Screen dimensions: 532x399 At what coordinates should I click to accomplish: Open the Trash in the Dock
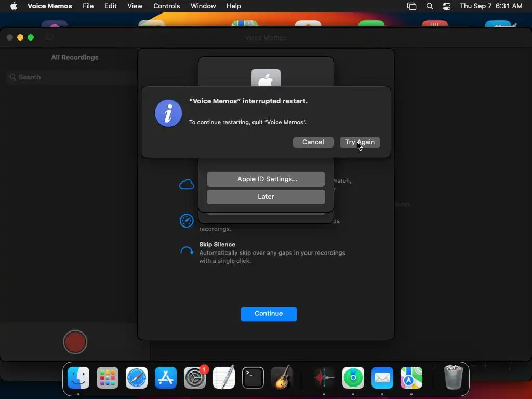pos(453,378)
